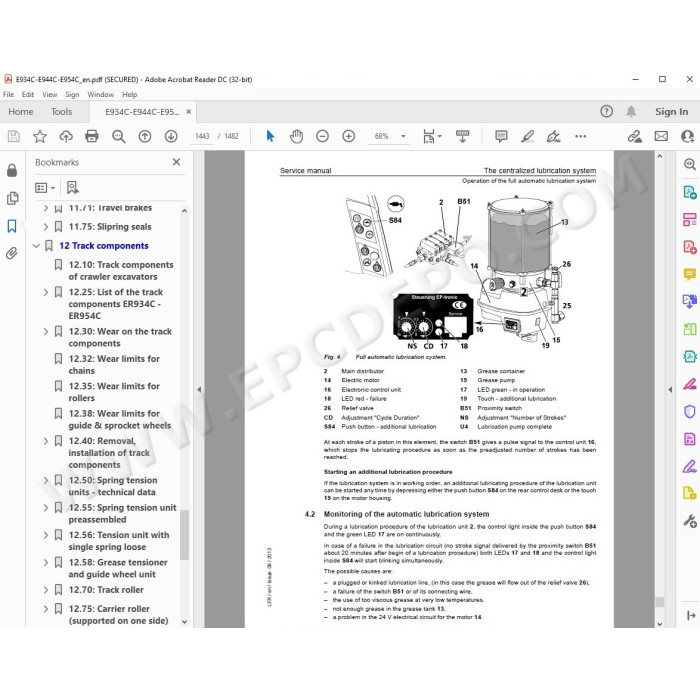Open the Help menu
Screen dimensions: 700x700
[129, 95]
